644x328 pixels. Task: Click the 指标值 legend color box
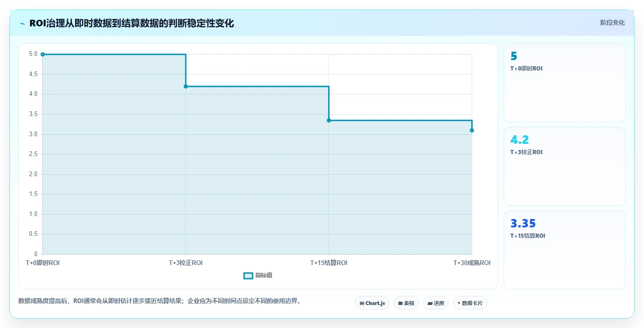click(248, 275)
